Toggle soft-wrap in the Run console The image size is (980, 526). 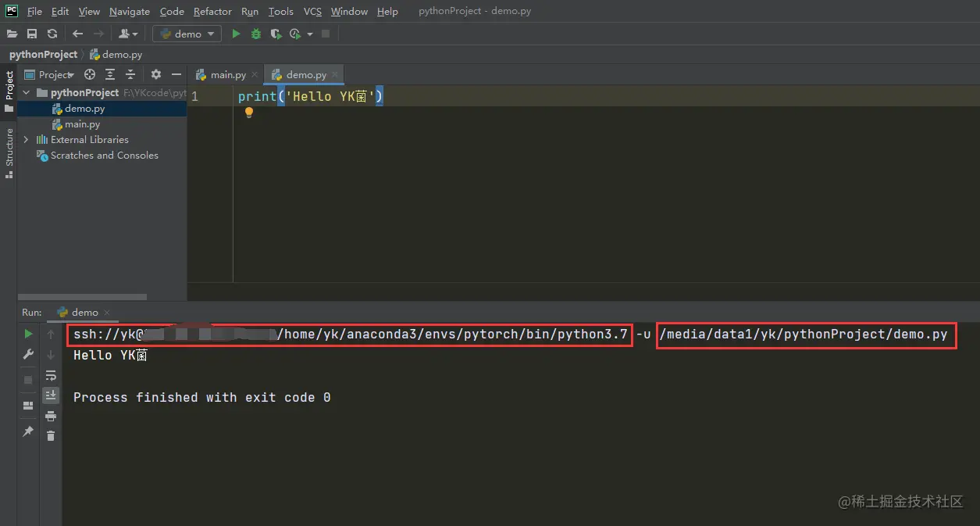pos(51,375)
